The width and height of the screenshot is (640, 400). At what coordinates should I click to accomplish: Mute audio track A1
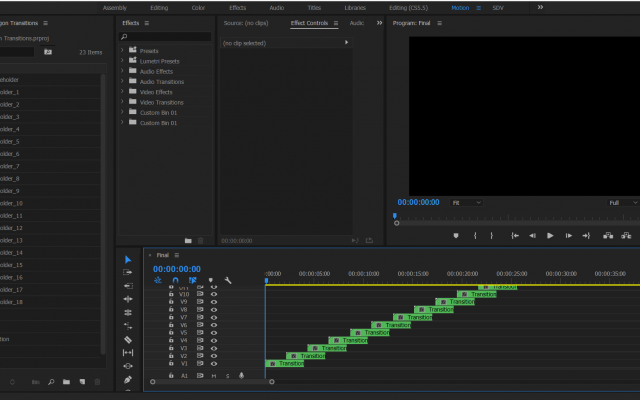[x=213, y=376]
